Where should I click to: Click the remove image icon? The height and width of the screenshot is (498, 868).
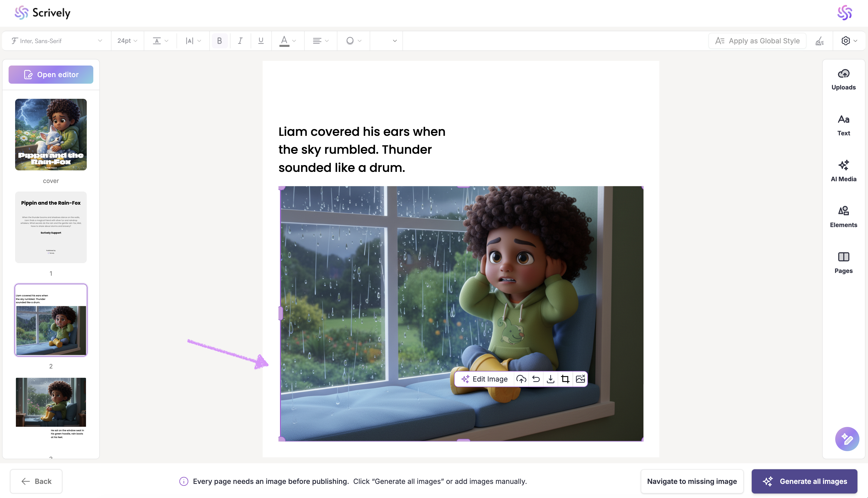click(580, 379)
